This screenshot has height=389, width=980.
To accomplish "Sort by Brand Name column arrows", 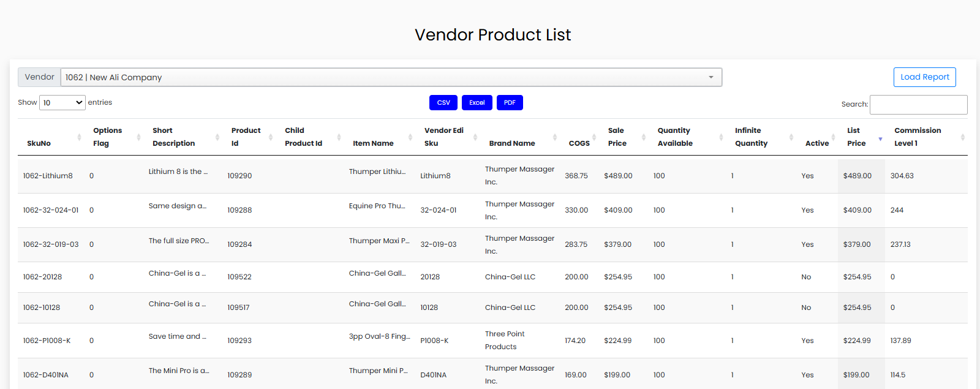I will [x=555, y=137].
